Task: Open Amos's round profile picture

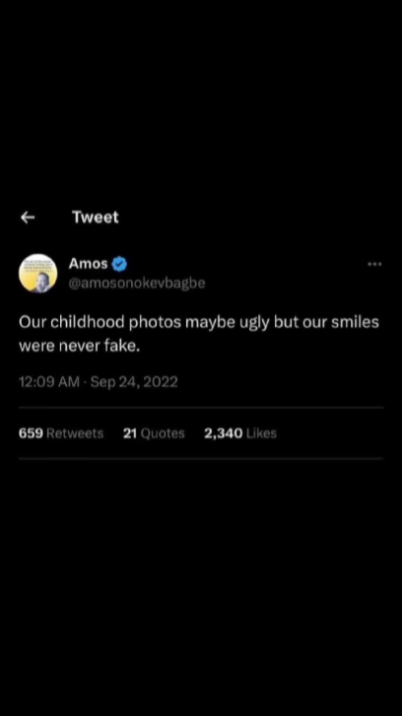Action: (x=38, y=273)
